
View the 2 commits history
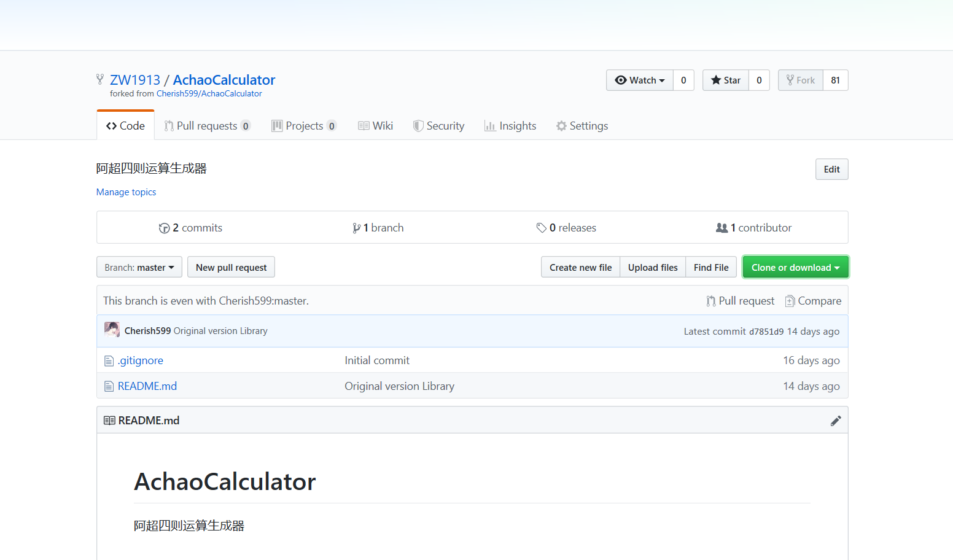[x=190, y=228]
